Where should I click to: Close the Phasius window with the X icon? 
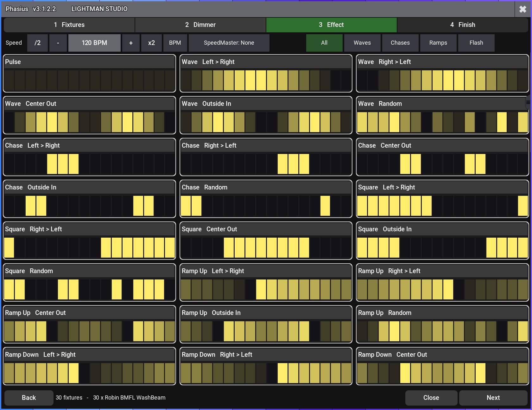point(523,9)
